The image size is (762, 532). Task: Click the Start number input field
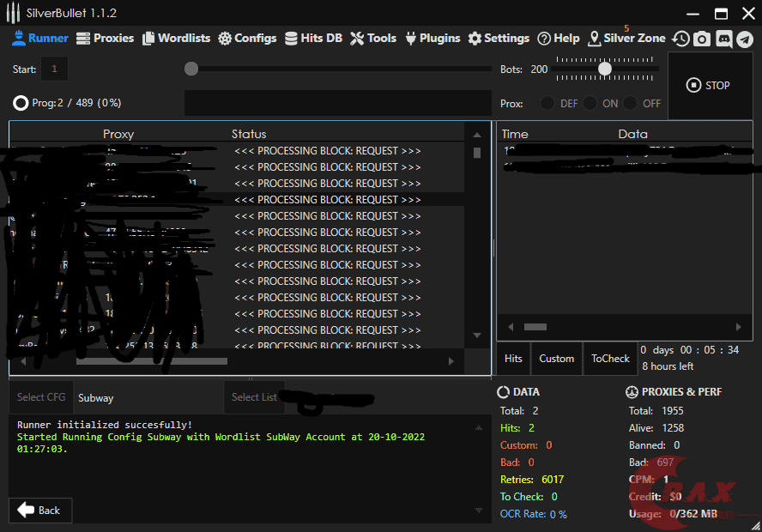[55, 69]
